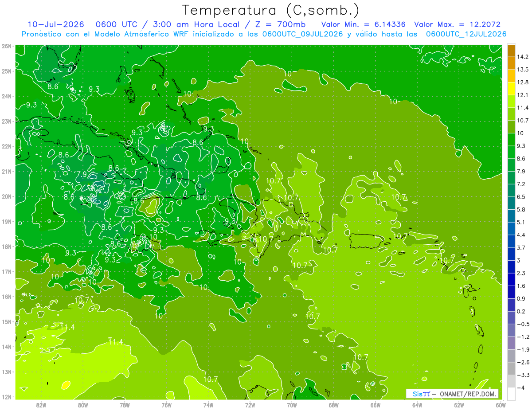Click the '20N' latitude axis label

[x=6, y=196]
